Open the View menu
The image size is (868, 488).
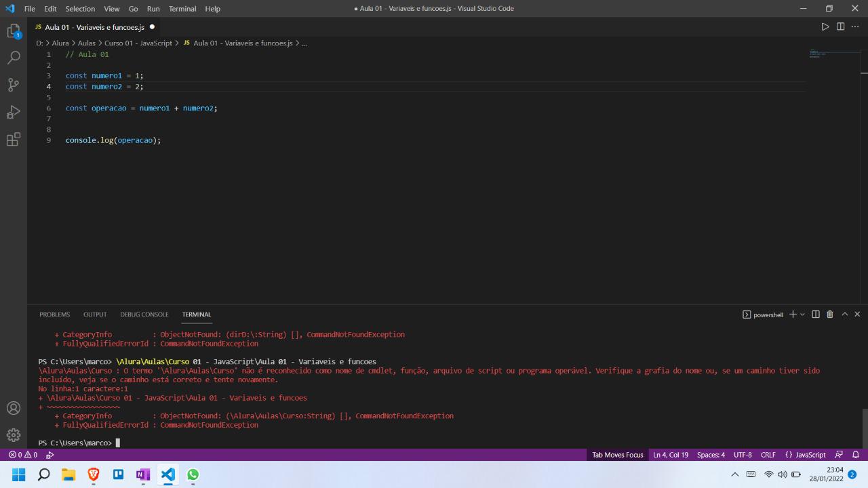(x=112, y=9)
